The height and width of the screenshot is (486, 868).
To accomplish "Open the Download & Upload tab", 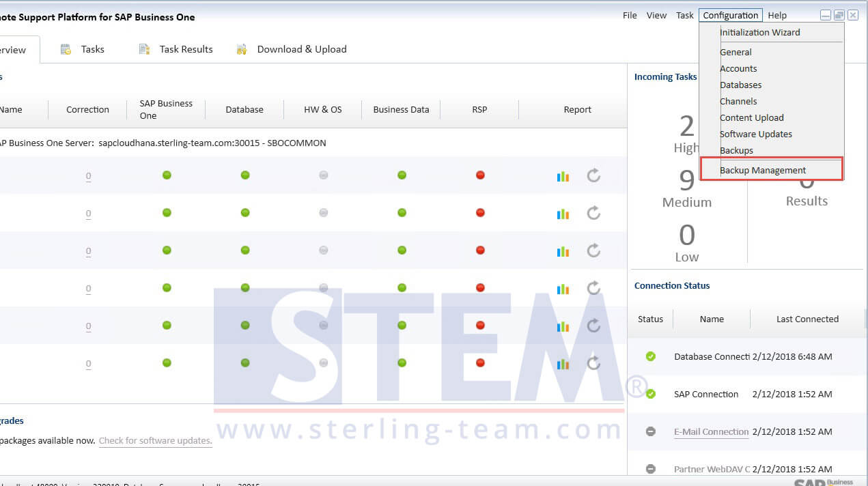I will 302,49.
